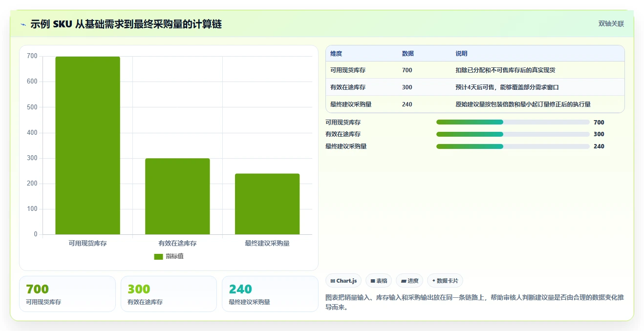Click the 维度 column header
Image resolution: width=644 pixels, height=331 pixels.
point(336,54)
